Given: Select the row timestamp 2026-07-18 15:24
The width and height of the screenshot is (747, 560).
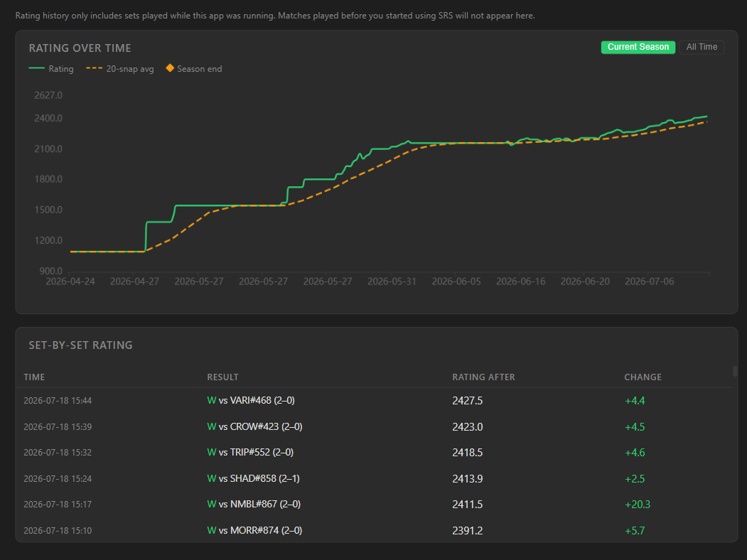Looking at the screenshot, I should (x=58, y=479).
